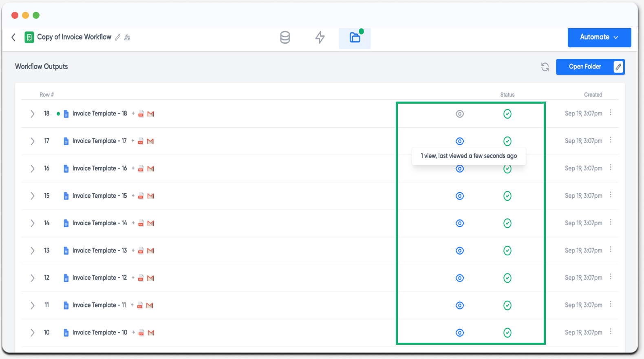Viewport: 644px width, 359px height.
Task: Open the three-dot menu for row 18
Action: coord(611,113)
